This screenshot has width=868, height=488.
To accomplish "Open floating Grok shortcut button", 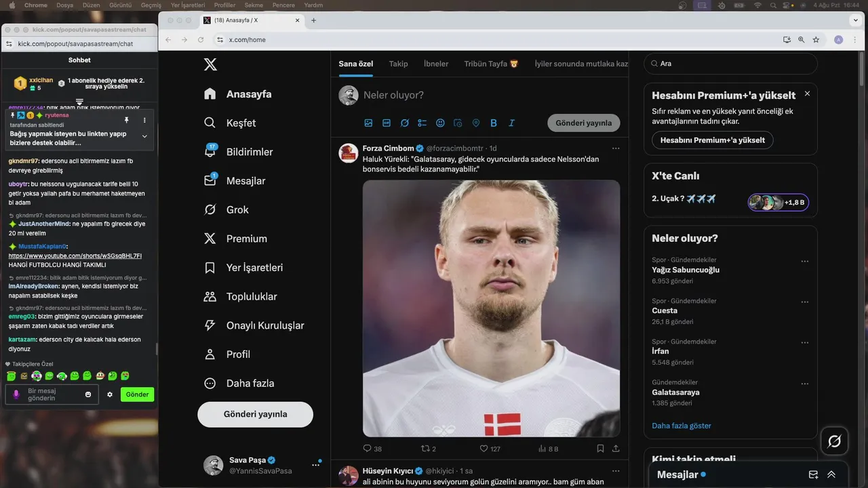I will 835,441.
